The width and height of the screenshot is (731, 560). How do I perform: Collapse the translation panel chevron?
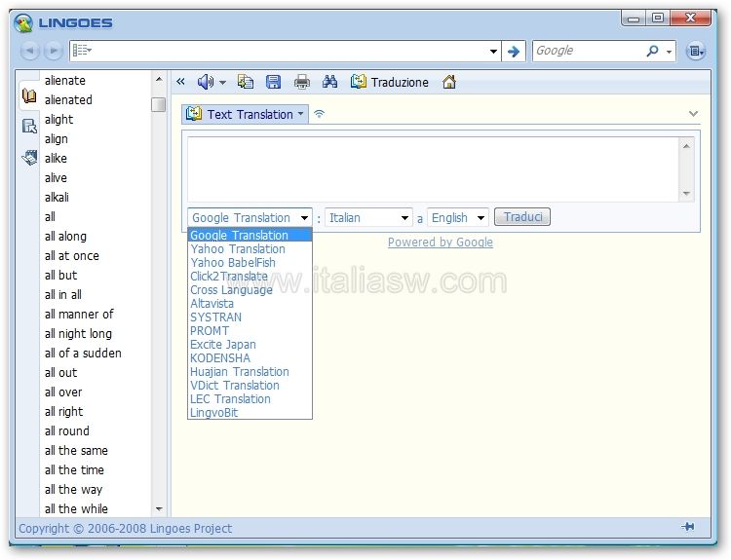click(x=693, y=114)
